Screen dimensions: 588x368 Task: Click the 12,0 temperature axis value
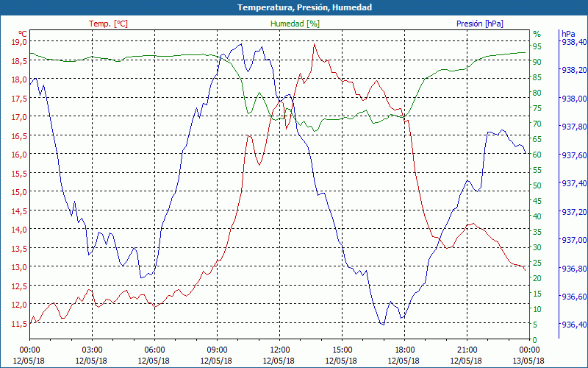[x=21, y=305]
